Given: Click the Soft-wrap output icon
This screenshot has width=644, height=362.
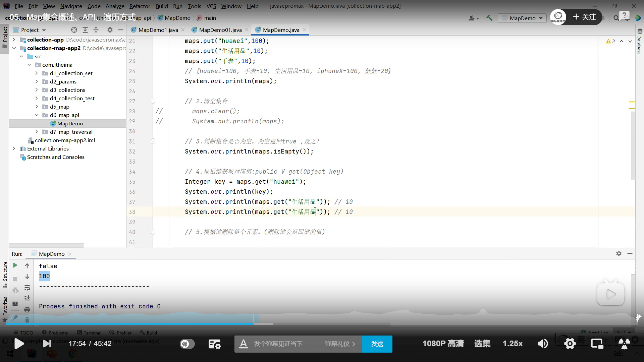Looking at the screenshot, I should pos(27,288).
